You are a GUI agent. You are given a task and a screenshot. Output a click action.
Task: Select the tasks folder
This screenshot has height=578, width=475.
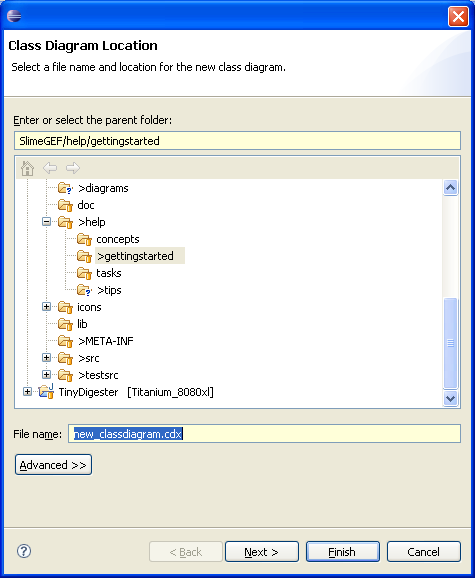[x=108, y=273]
